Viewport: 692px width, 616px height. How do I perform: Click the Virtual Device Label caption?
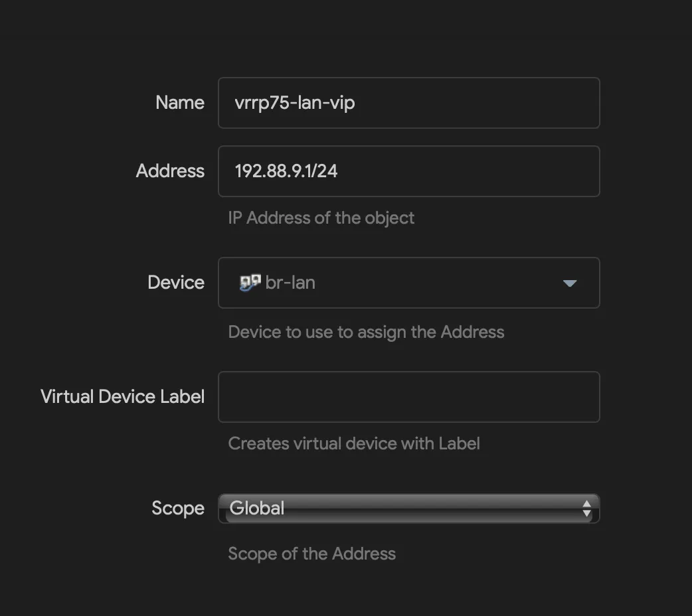(122, 396)
